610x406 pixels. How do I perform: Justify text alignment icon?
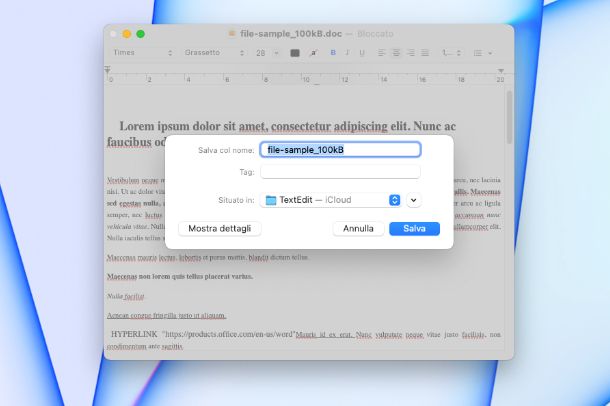[425, 52]
